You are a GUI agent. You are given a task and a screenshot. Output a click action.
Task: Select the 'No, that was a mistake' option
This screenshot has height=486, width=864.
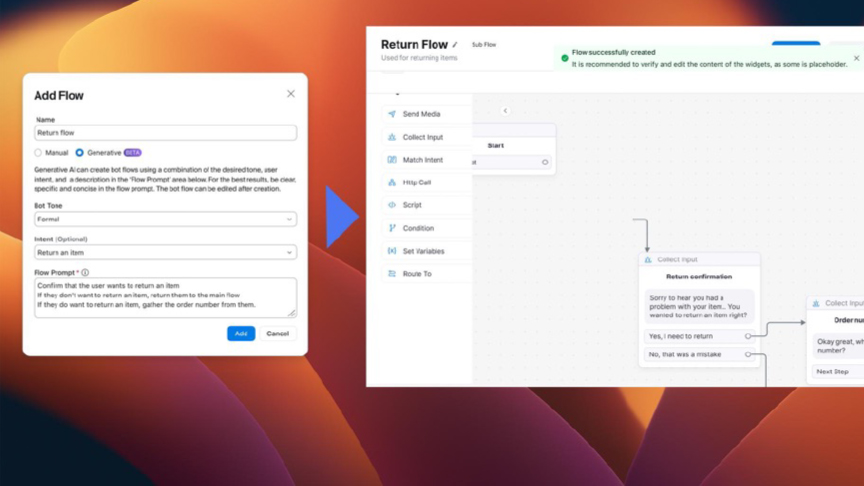(x=698, y=354)
